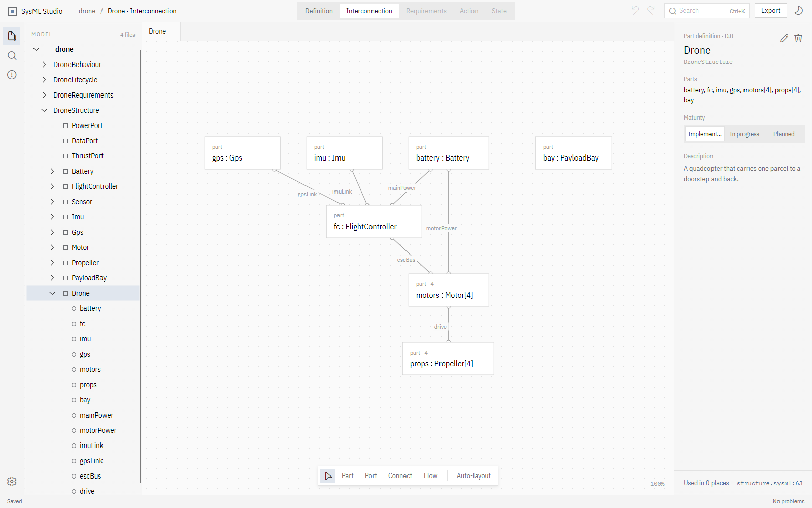Collapse the Drone part definition
Screen dimensions: 812x508
coord(52,293)
